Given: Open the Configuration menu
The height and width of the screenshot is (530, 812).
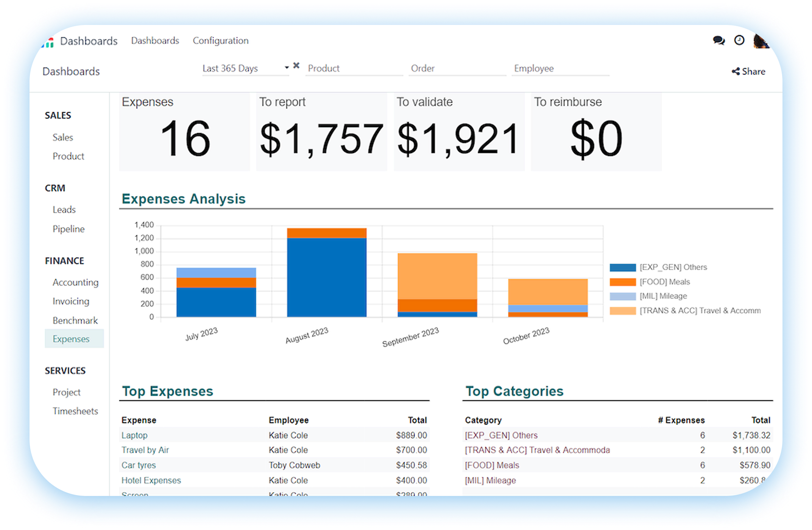Looking at the screenshot, I should (x=221, y=40).
